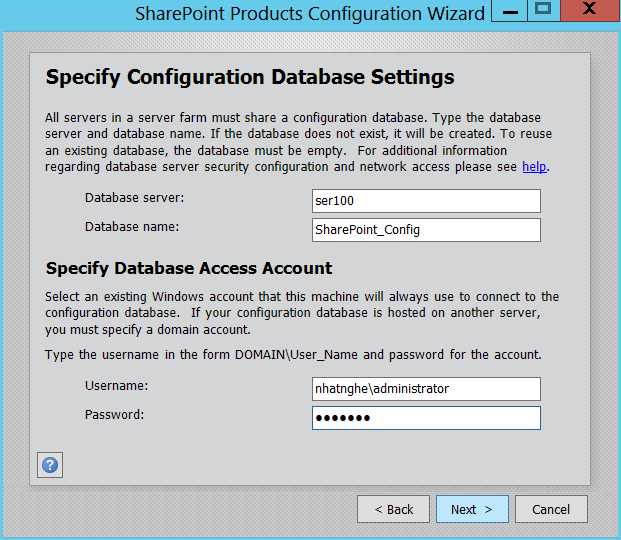Click the 'Database server:' label
621x540 pixels.
pos(135,198)
